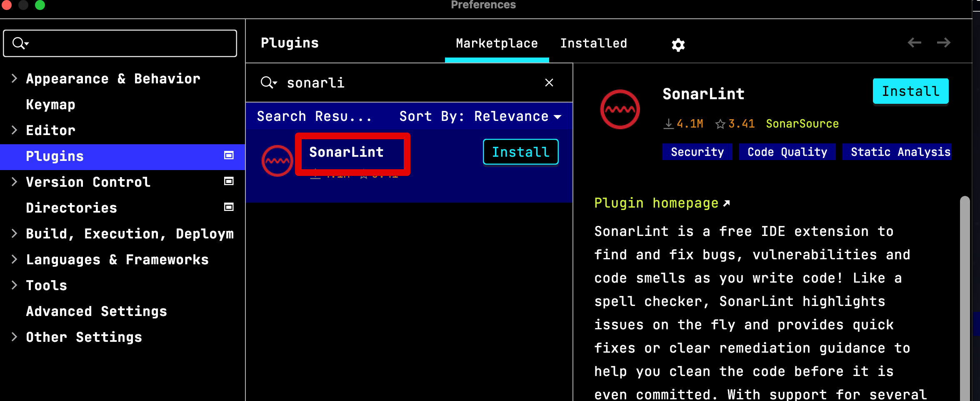The image size is (980, 401).
Task: Click the magnifier in the Marketplace search bar
Action: [x=267, y=83]
